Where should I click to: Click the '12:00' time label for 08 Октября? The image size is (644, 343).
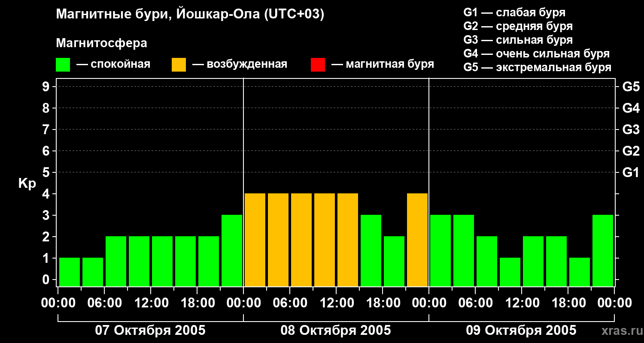click(336, 303)
